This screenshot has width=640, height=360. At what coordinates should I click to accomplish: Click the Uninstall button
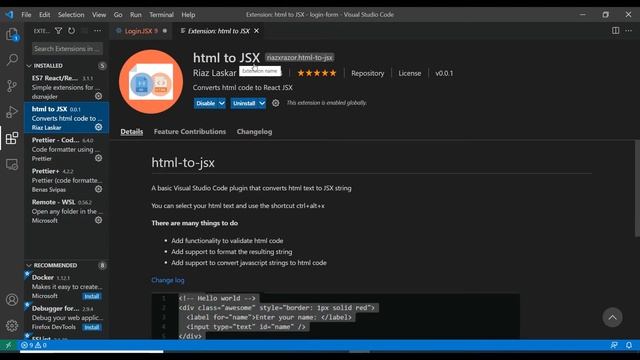(244, 103)
